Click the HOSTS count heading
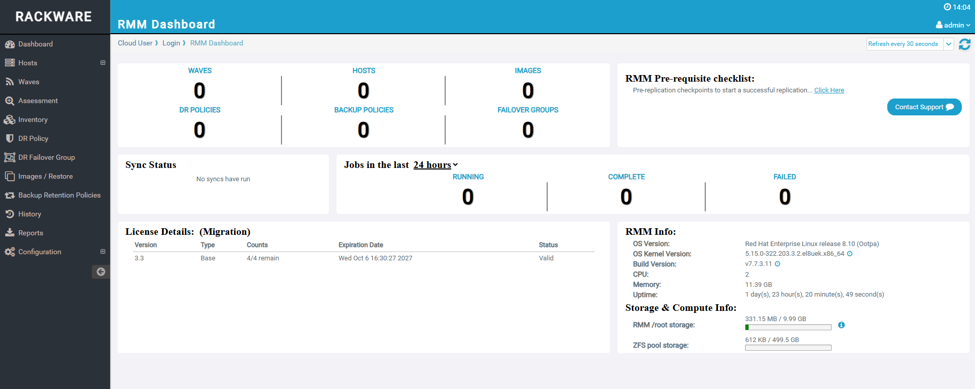This screenshot has height=389, width=975. [x=364, y=71]
